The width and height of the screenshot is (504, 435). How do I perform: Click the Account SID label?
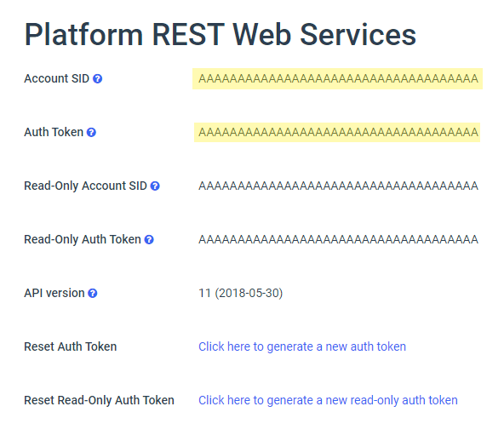coord(56,79)
